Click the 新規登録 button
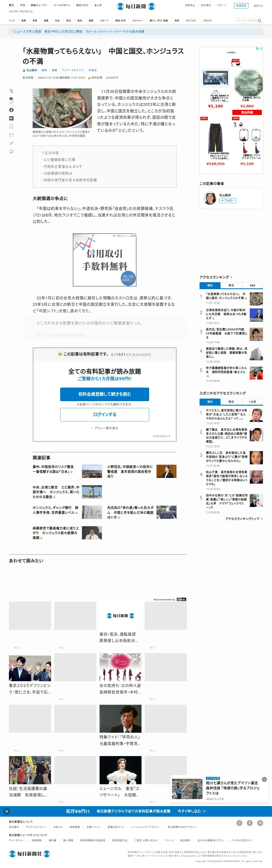 click(241, 6)
